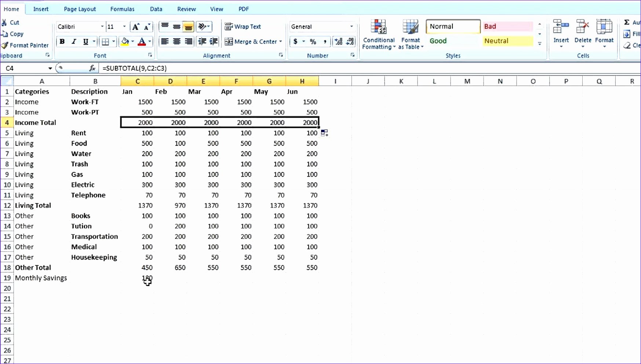641x364 pixels.
Task: Apply the Accounting dollar format
Action: pos(295,41)
